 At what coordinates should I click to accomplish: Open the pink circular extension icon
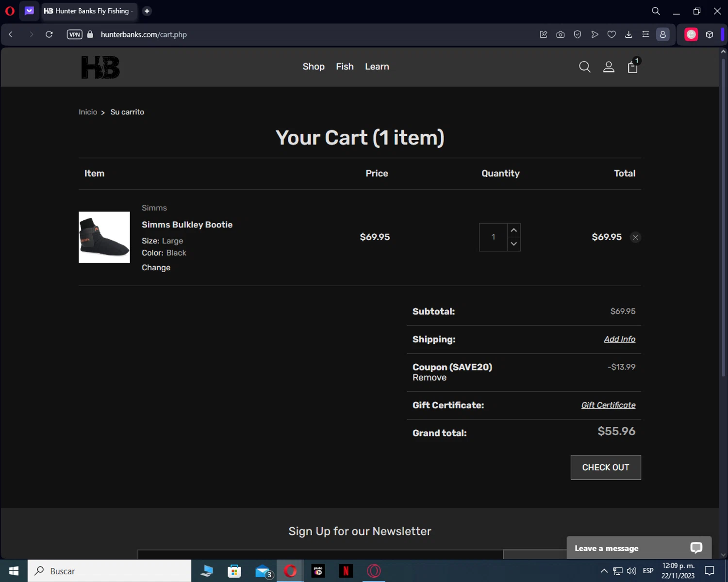691,34
